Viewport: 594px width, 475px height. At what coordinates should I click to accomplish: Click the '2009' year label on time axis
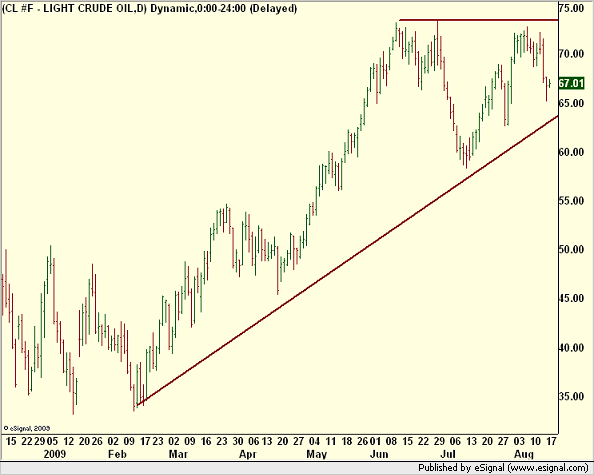click(55, 453)
